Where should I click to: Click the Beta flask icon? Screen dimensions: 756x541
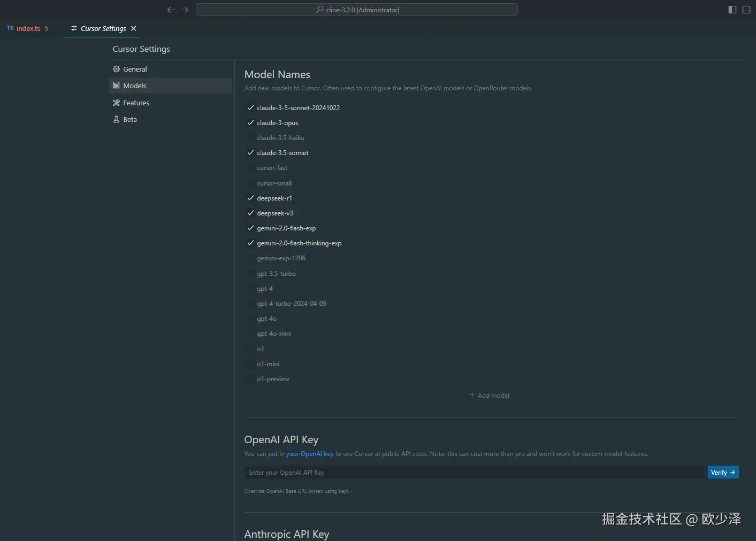point(116,119)
